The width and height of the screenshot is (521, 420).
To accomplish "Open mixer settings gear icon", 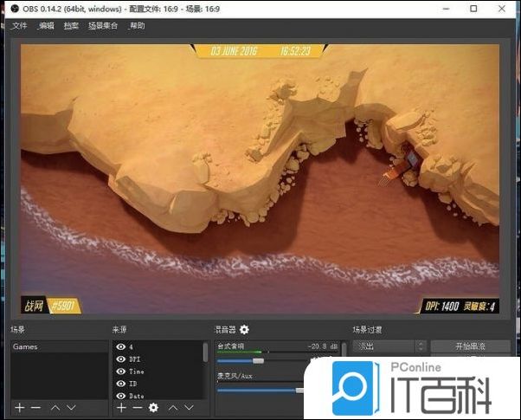I will click(x=244, y=330).
